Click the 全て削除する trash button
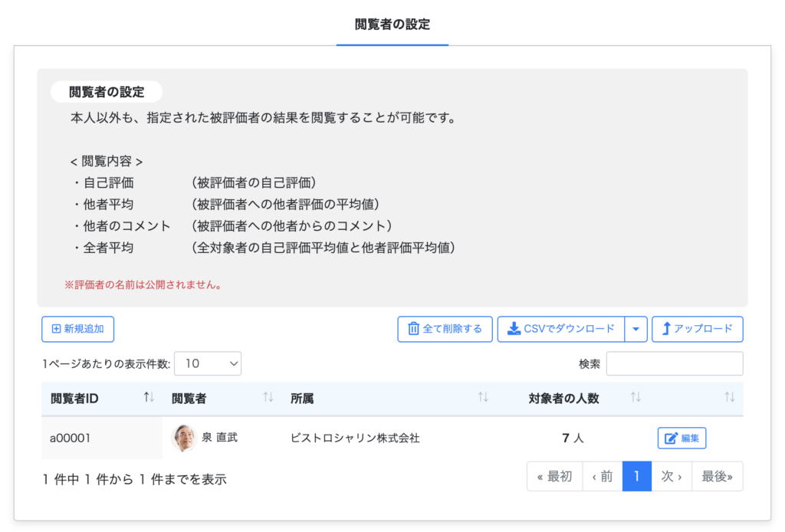Image resolution: width=785 pixels, height=532 pixels. click(445, 329)
